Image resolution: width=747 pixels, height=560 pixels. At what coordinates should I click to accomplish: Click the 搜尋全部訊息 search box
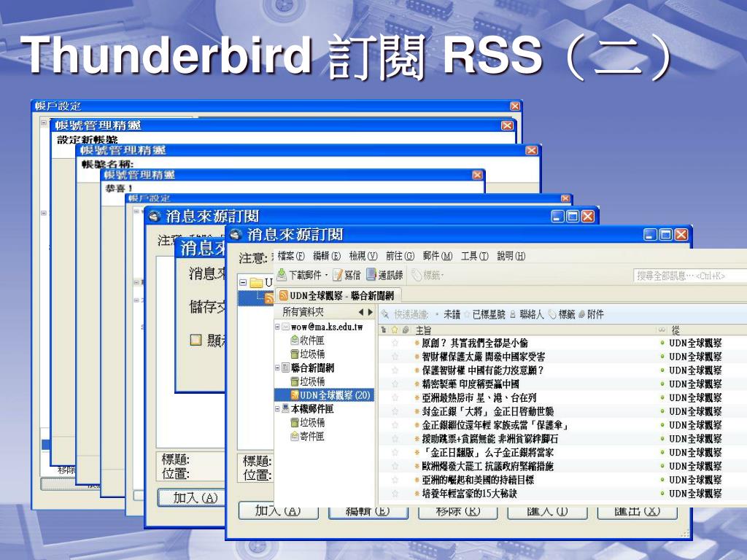pyautogui.click(x=690, y=275)
